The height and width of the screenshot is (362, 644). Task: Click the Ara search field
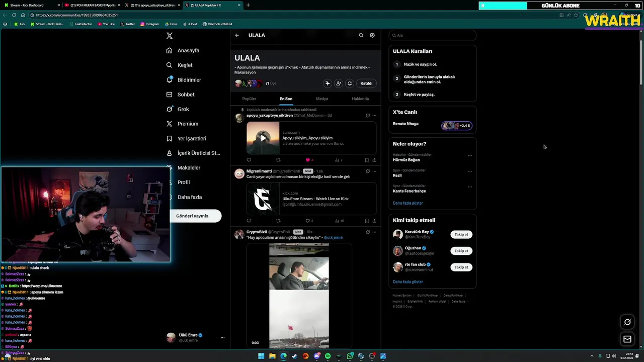[433, 35]
